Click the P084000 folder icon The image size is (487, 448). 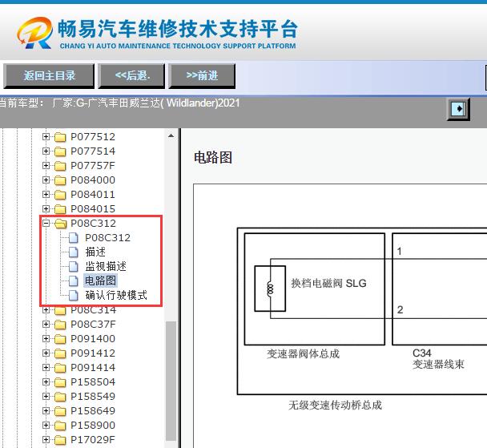point(60,180)
